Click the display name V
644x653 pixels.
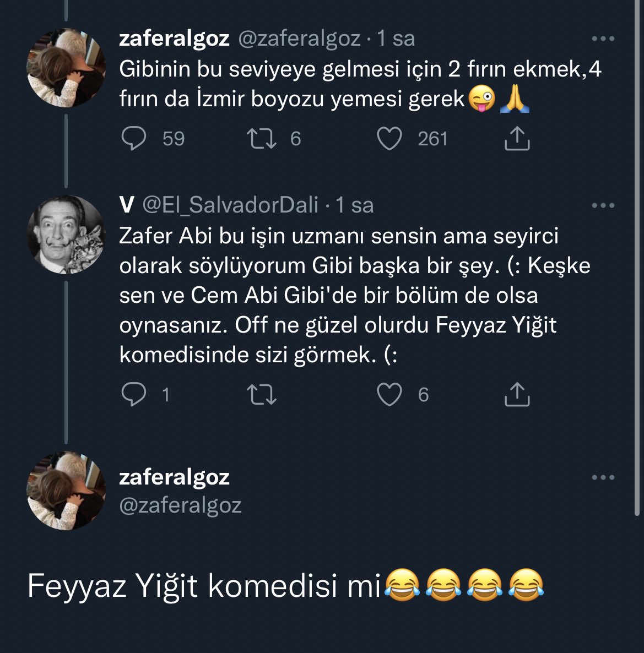point(127,205)
